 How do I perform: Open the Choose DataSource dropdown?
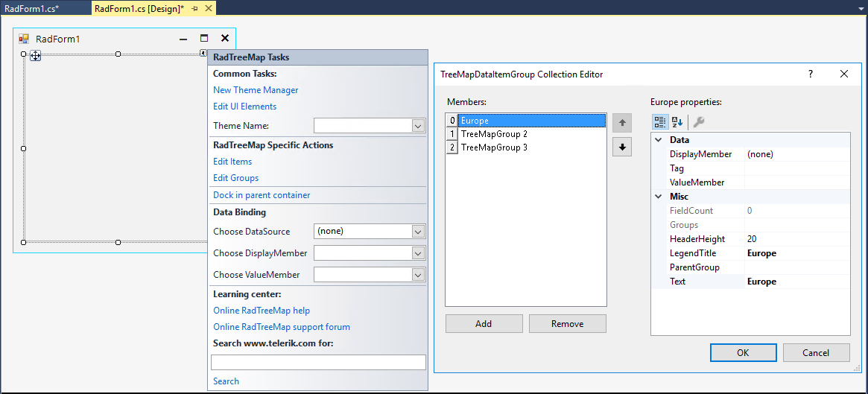[x=419, y=232]
